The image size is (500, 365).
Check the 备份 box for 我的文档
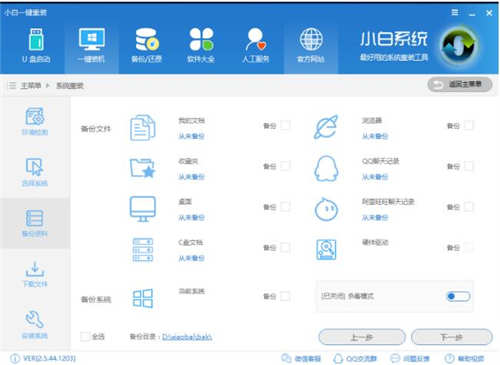pyautogui.click(x=285, y=125)
